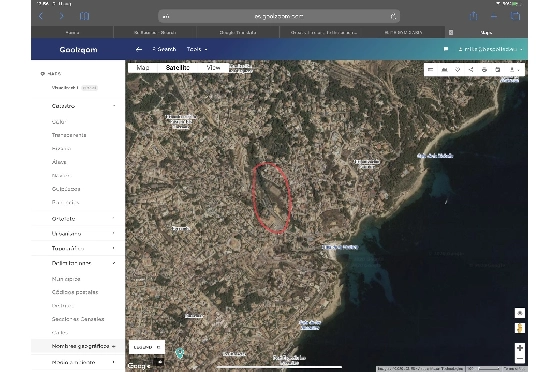Open the messages flag icon in header

[446, 49]
